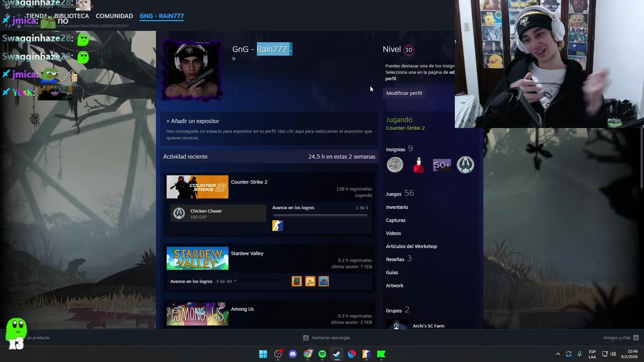This screenshot has height=362, width=644.
Task: Select the red candle badge
Action: [419, 165]
